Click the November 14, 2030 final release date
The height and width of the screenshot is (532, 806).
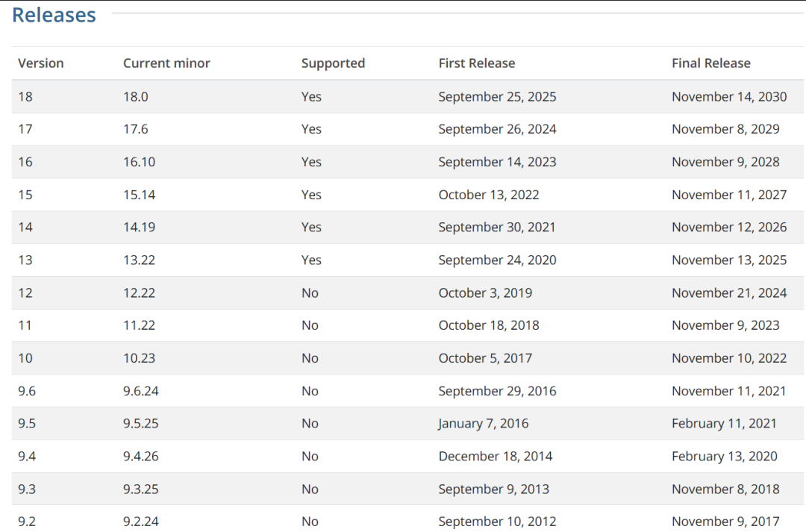(729, 97)
